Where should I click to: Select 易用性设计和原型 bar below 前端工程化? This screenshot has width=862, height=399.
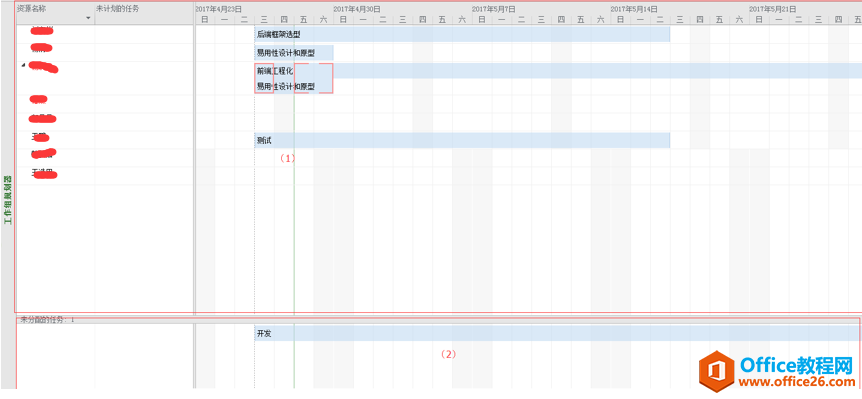294,86
